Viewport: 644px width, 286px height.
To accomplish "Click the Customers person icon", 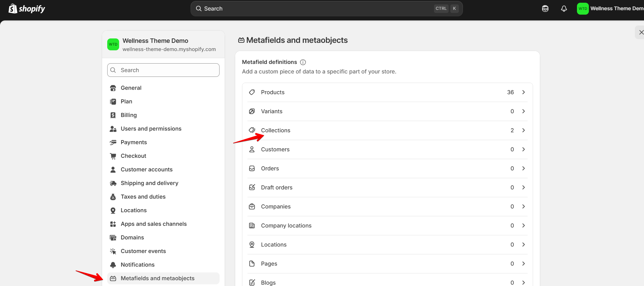I will 252,149.
